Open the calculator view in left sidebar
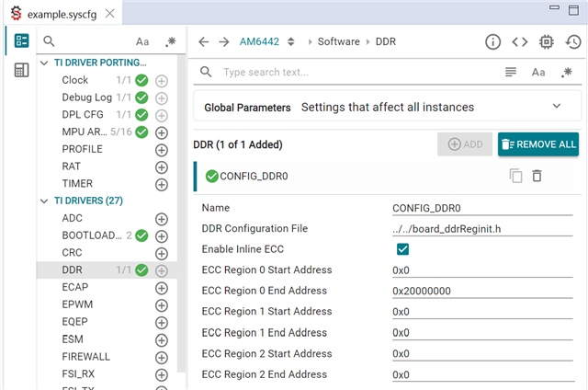Image resolution: width=588 pixels, height=390 pixels. tap(21, 71)
